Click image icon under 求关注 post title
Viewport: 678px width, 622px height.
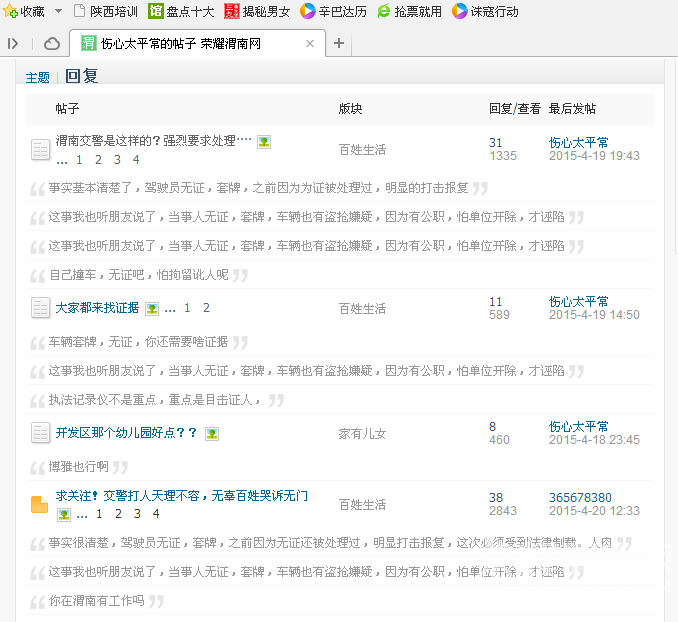coord(64,515)
